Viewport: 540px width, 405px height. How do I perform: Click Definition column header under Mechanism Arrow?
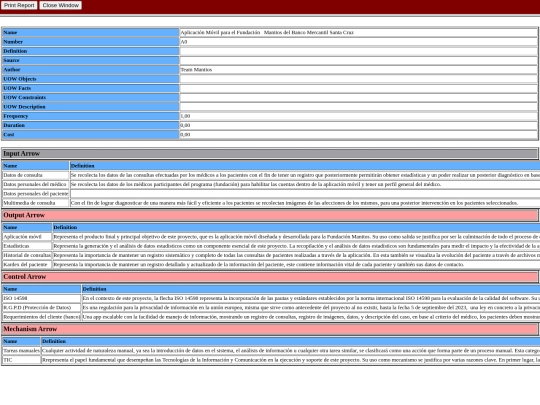[x=291, y=342]
